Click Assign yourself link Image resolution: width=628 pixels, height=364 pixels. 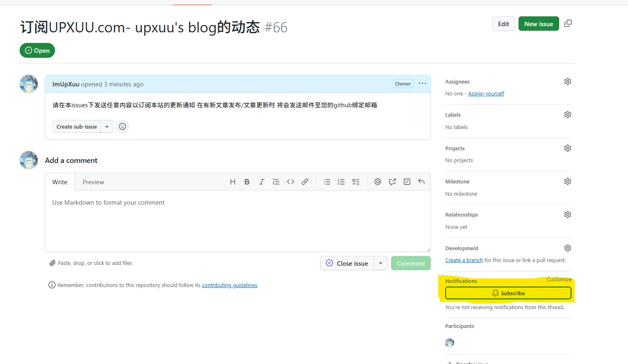coord(486,94)
